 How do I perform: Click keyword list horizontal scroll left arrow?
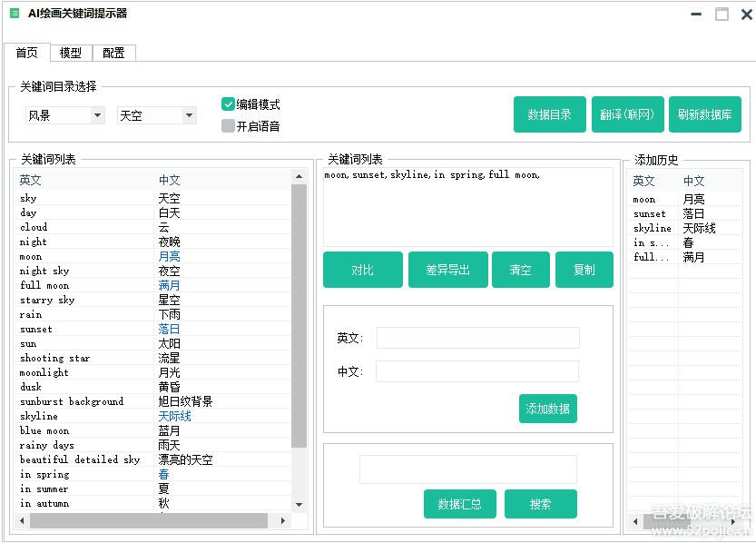click(x=22, y=520)
